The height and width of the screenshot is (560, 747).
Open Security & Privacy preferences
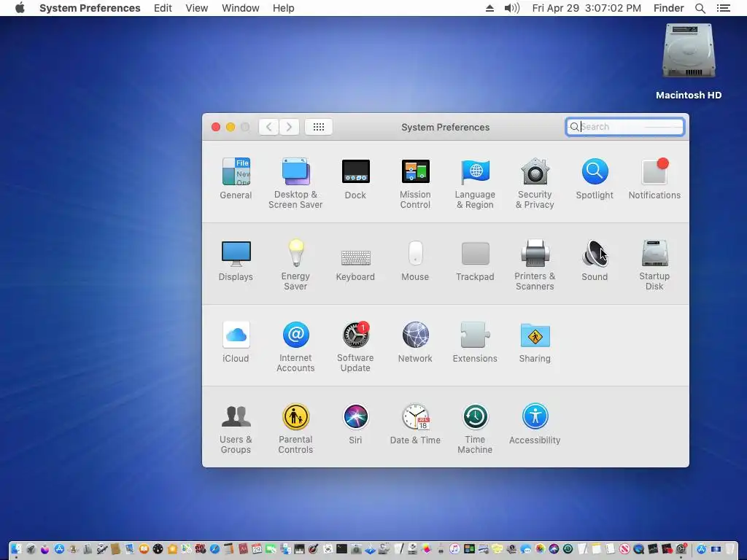[535, 184]
